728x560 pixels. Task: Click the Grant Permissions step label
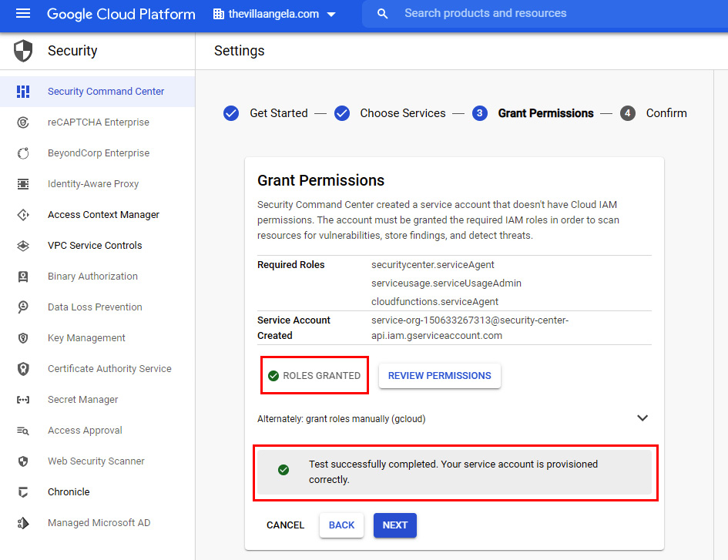tap(545, 113)
